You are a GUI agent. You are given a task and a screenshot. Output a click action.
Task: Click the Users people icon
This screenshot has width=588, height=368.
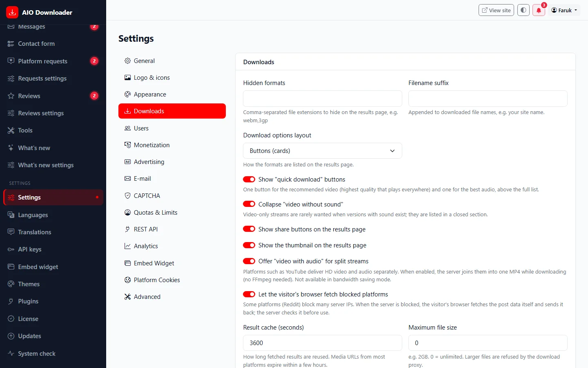point(127,128)
